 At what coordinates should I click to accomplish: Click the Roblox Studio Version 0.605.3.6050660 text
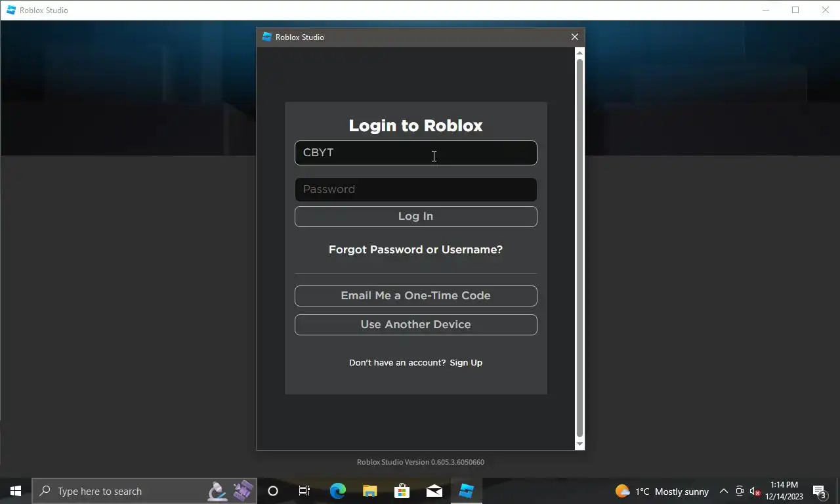point(421,462)
